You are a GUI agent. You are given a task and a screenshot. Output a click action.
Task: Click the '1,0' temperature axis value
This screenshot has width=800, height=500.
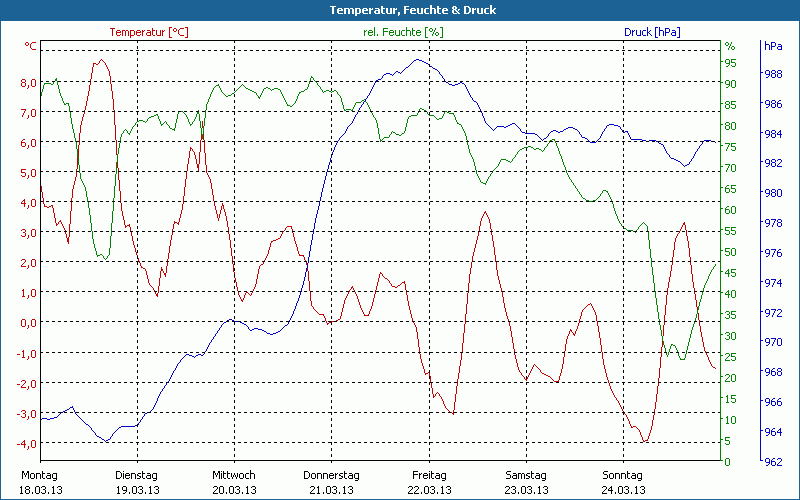coord(28,293)
